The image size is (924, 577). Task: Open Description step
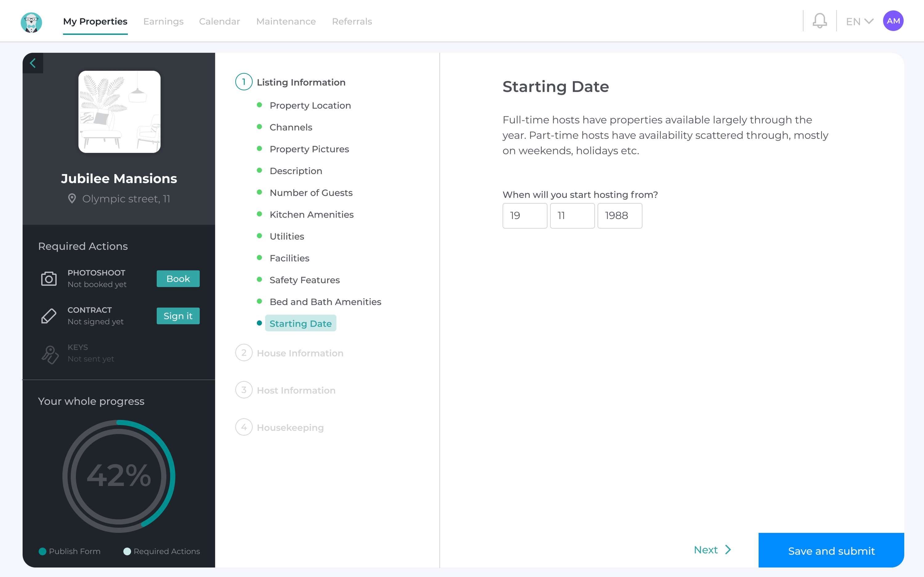pos(296,171)
